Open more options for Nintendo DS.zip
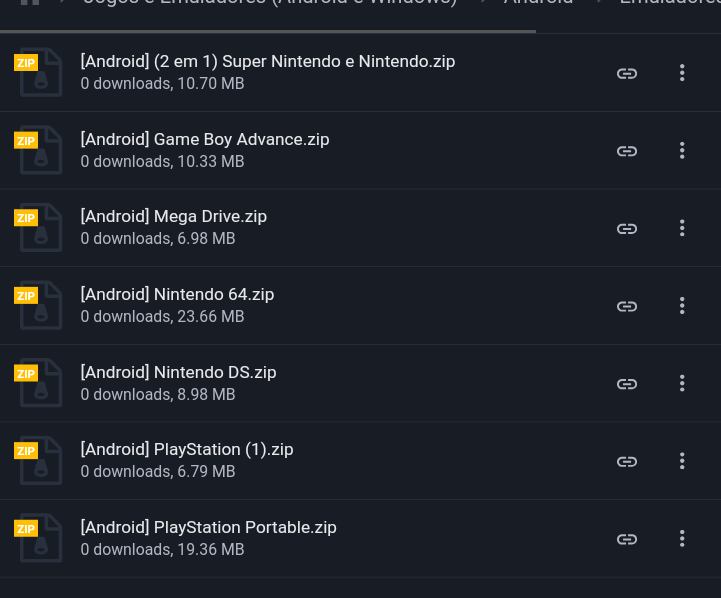 coord(682,383)
